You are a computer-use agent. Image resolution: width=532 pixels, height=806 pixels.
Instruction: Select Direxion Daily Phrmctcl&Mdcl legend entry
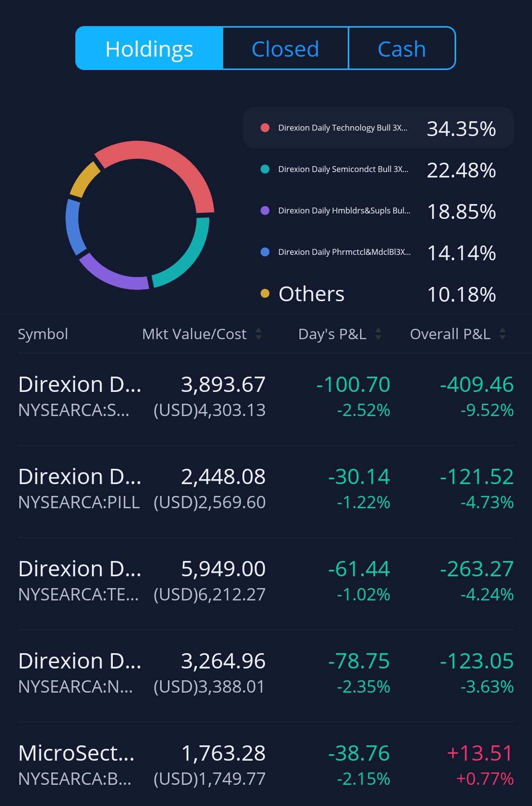(378, 252)
